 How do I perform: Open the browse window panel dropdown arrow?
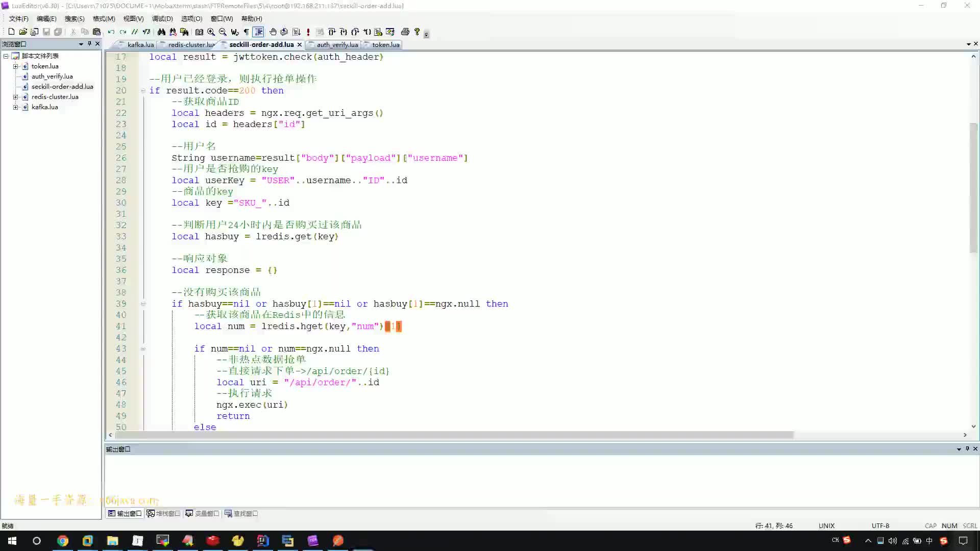click(81, 44)
